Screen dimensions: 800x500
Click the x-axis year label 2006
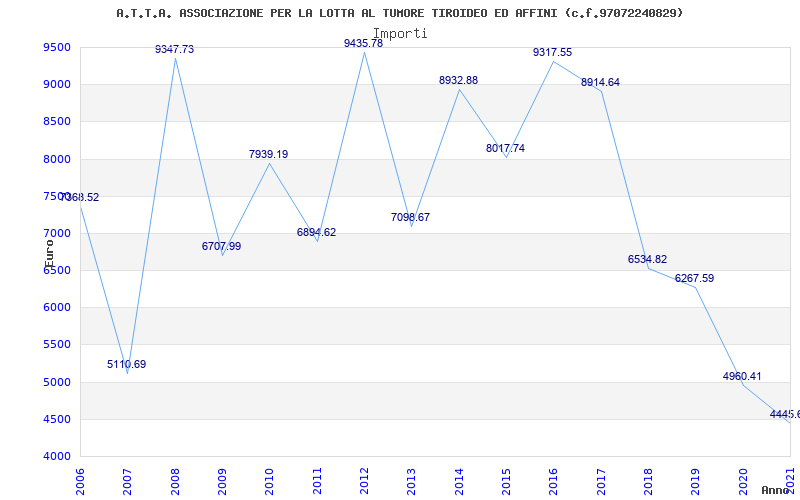coord(80,481)
